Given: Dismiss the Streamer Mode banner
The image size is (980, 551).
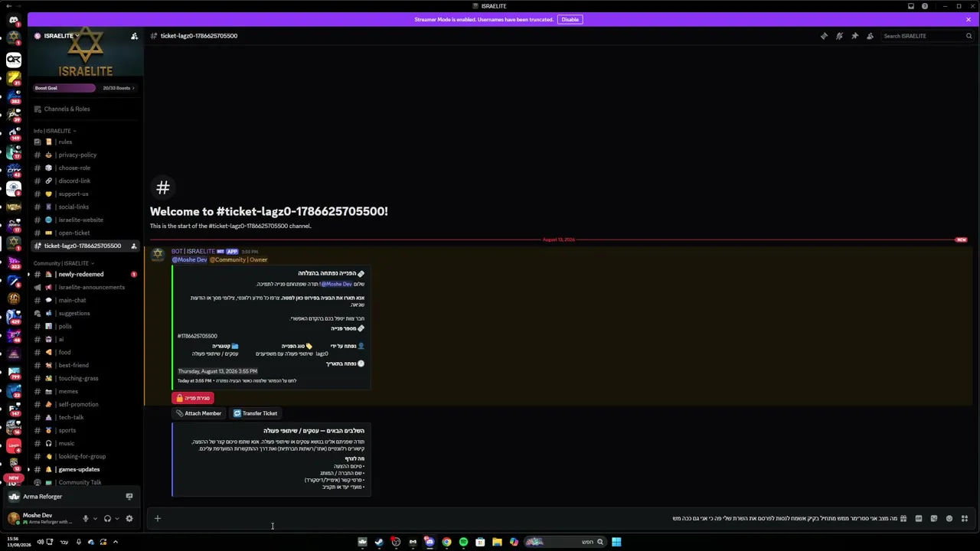Looking at the screenshot, I should tap(968, 19).
